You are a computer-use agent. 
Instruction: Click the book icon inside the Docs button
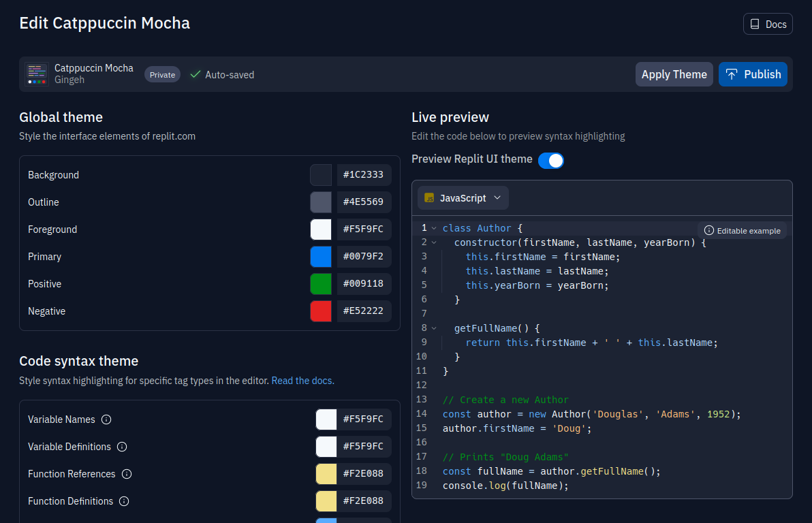[756, 24]
